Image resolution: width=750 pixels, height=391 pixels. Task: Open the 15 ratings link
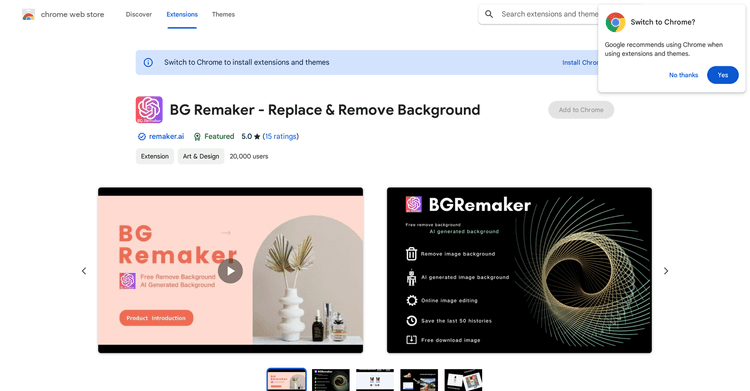click(281, 137)
